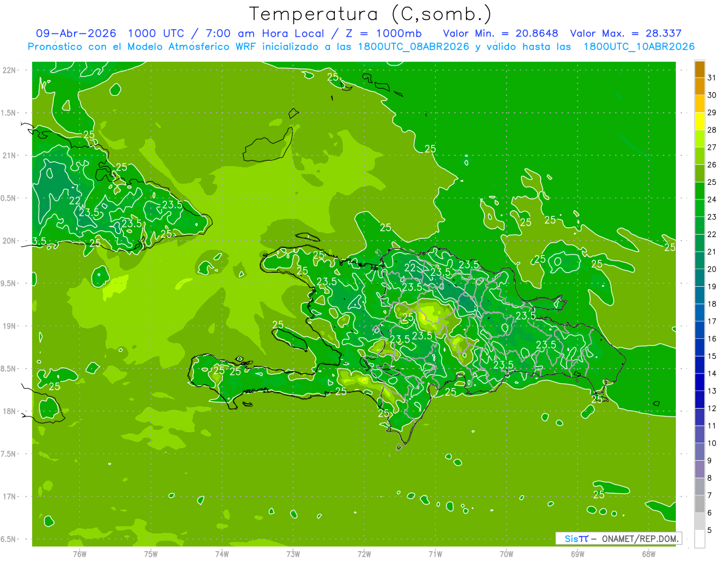Click the 76W longitude axis label
Viewport: 728px width, 562px height.
click(79, 554)
